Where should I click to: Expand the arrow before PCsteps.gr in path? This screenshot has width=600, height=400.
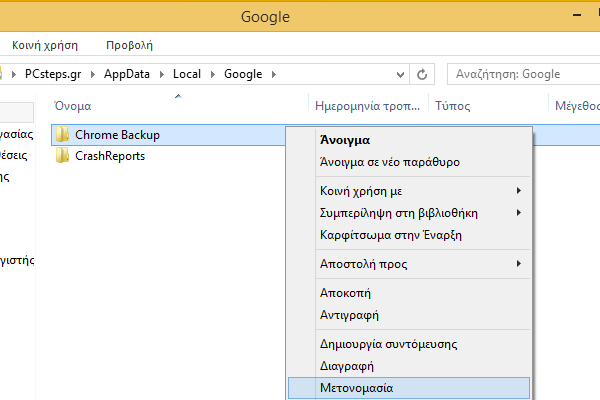(14, 74)
